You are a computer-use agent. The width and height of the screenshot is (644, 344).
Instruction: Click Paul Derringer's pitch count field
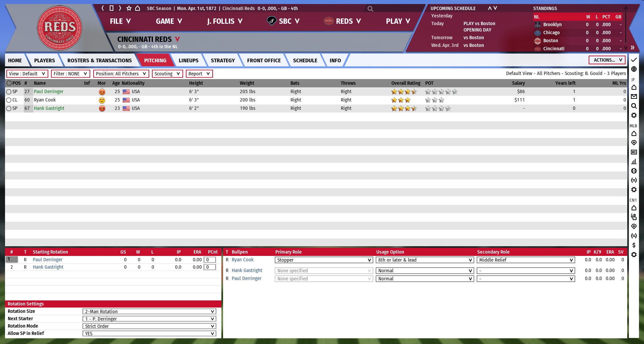pos(210,260)
